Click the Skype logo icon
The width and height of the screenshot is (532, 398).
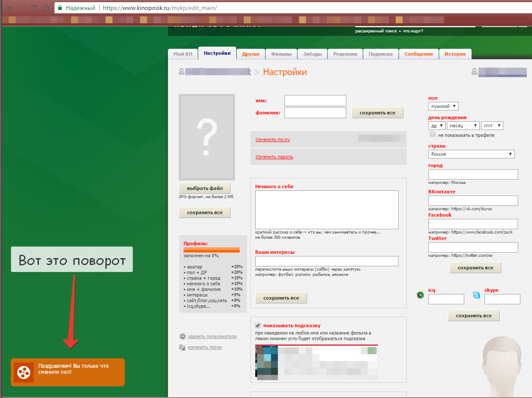pos(476,295)
